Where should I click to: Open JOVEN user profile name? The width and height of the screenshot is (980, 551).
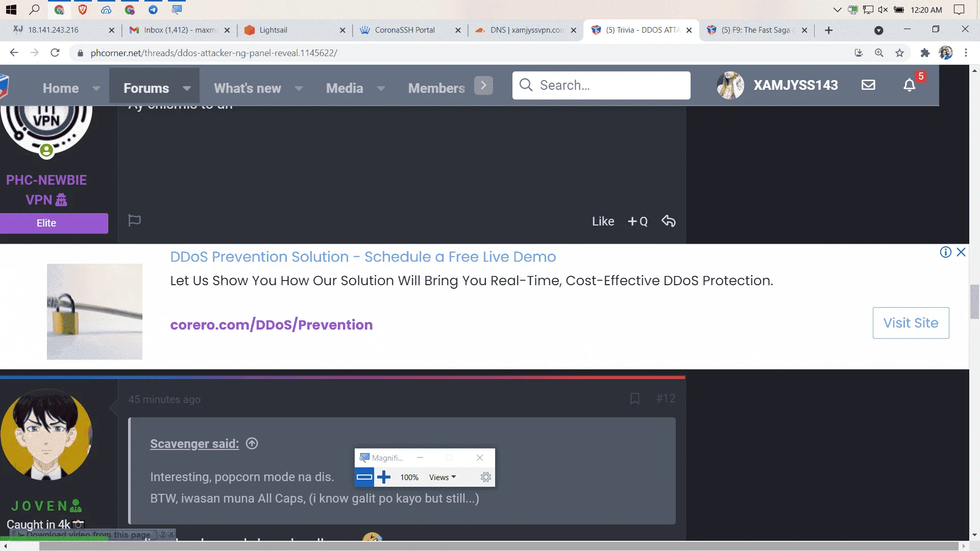coord(46,506)
